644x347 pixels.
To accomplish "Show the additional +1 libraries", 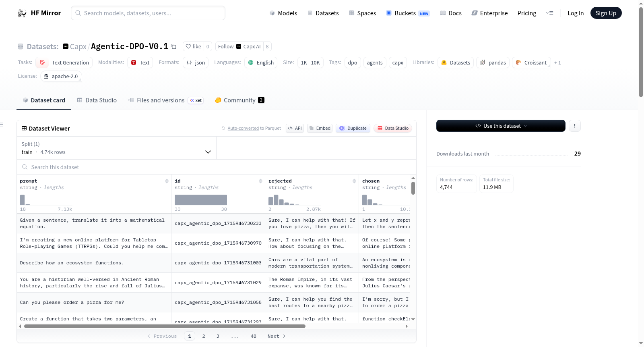I will tap(557, 62).
